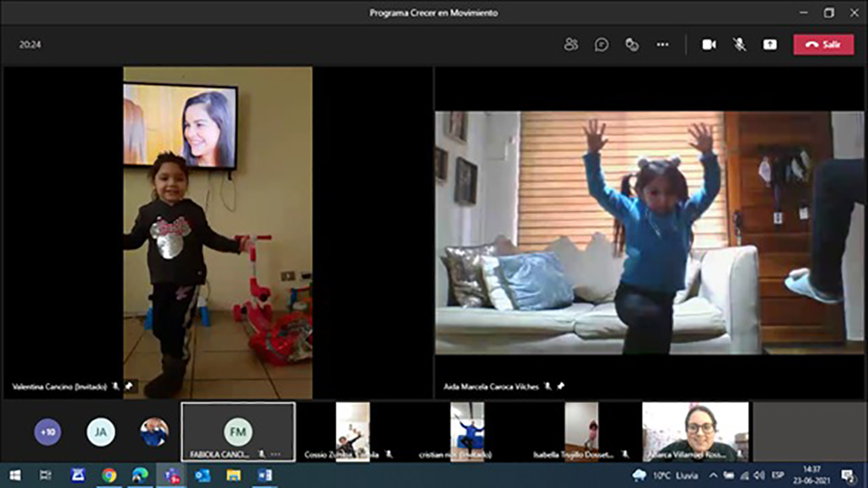The height and width of the screenshot is (488, 868).
Task: Unmute the microphone in meeting toolbar
Action: pos(740,44)
